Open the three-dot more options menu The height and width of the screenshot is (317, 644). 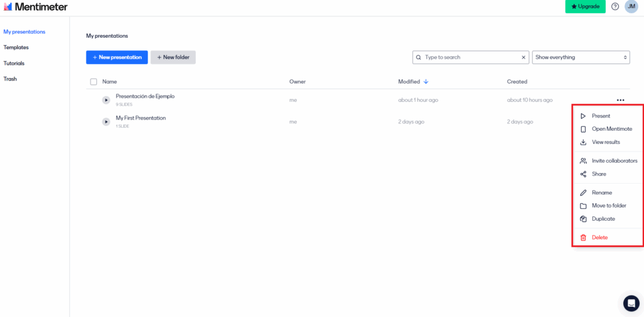coord(621,100)
